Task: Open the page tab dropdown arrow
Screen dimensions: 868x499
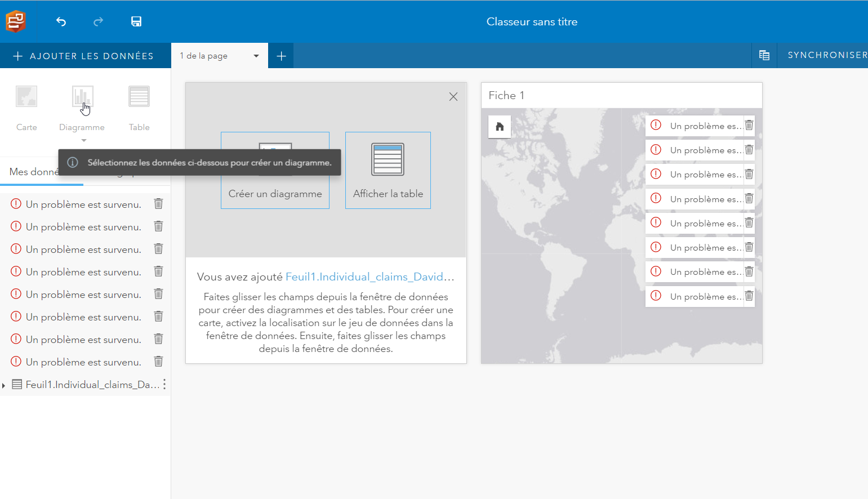Action: pos(256,56)
